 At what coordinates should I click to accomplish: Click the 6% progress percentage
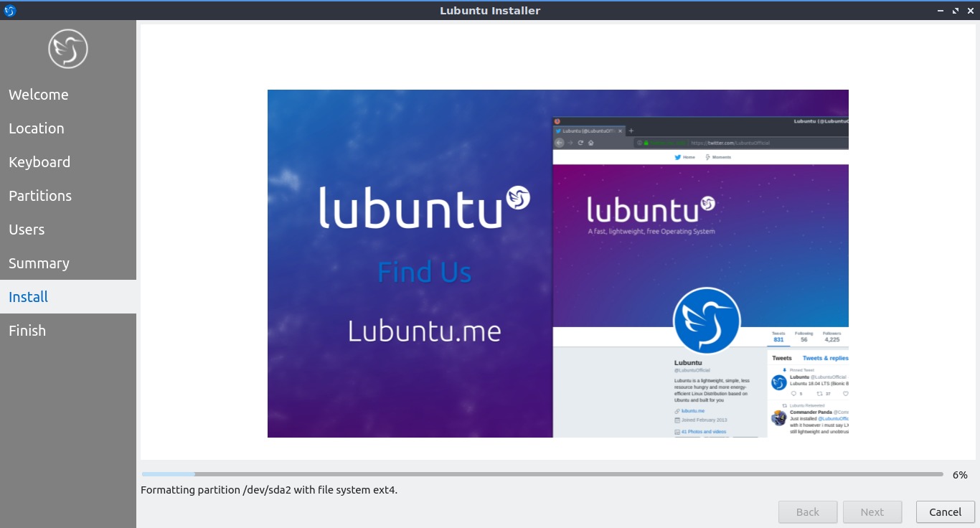(960, 475)
